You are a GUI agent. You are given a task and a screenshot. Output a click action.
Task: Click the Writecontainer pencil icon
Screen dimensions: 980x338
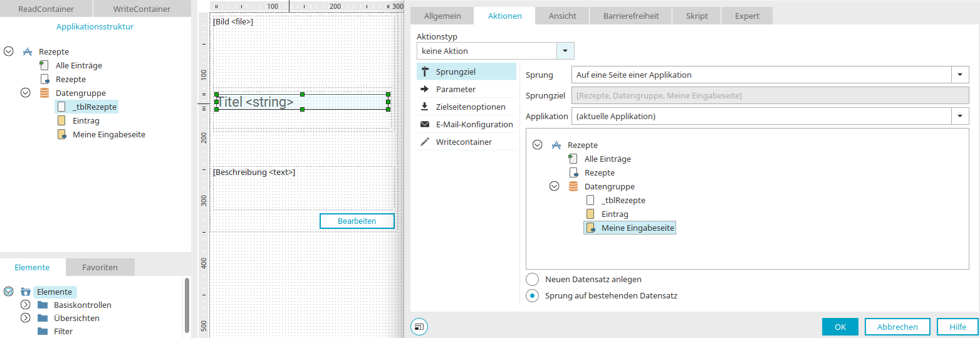point(425,142)
